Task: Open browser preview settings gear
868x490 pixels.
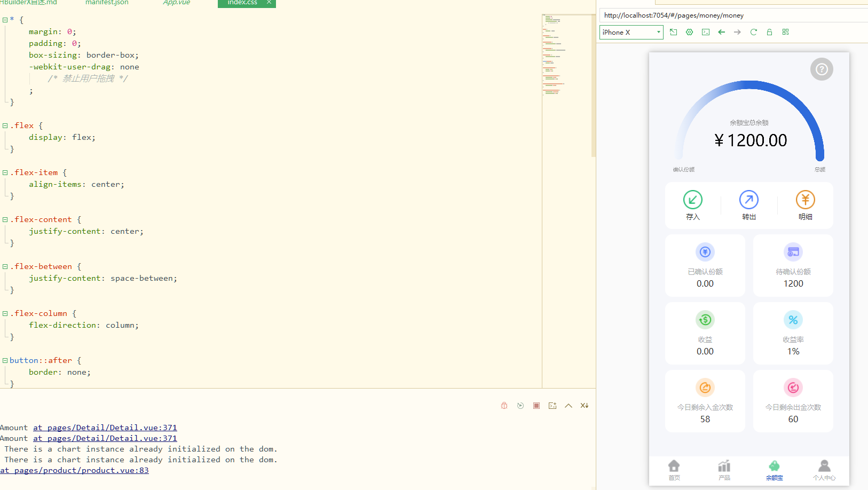Action: (689, 32)
